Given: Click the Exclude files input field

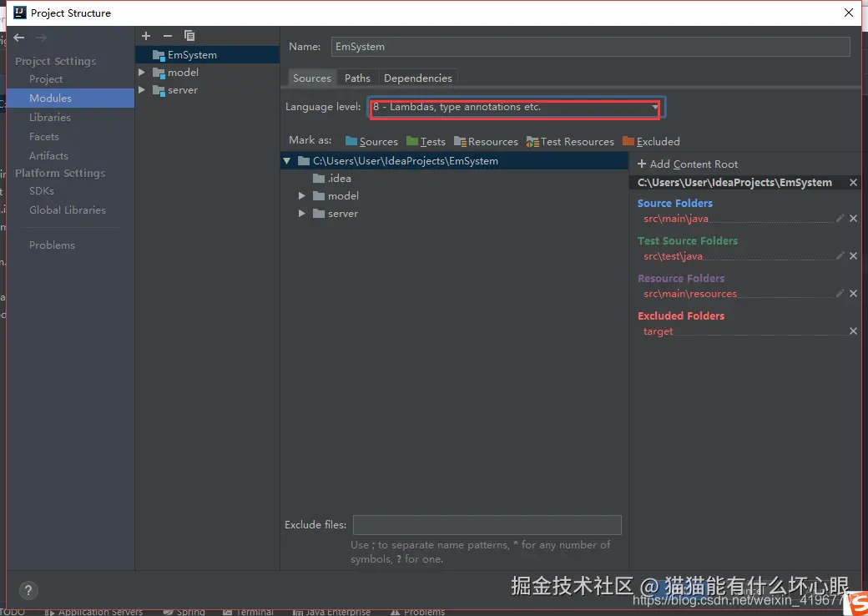Looking at the screenshot, I should 487,525.
